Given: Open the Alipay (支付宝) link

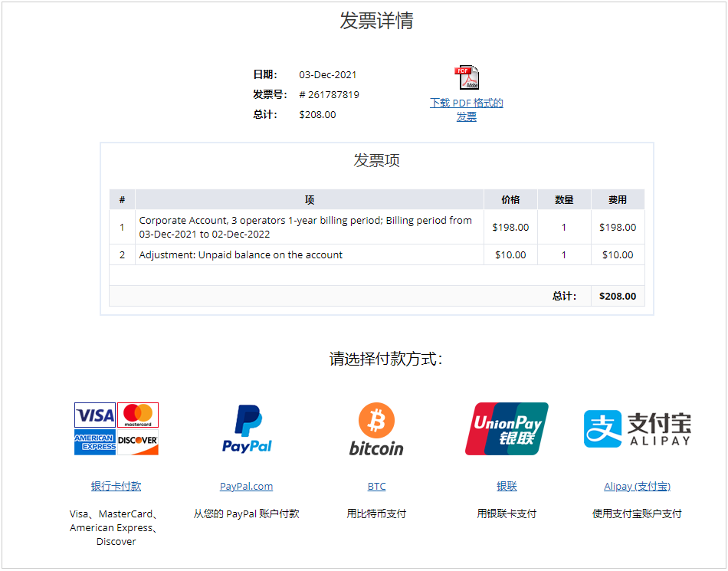Looking at the screenshot, I should [x=637, y=486].
